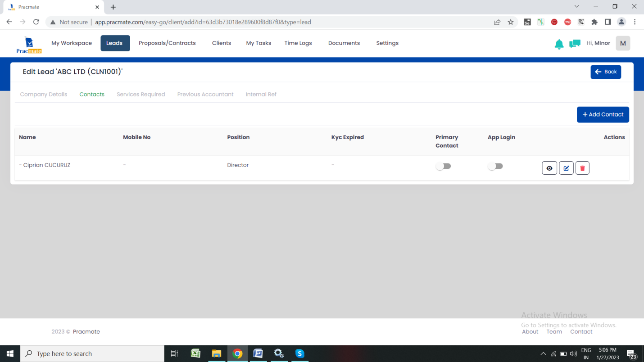Image resolution: width=644 pixels, height=362 pixels.
Task: Expand the Chrome tab search chevron
Action: pyautogui.click(x=577, y=6)
